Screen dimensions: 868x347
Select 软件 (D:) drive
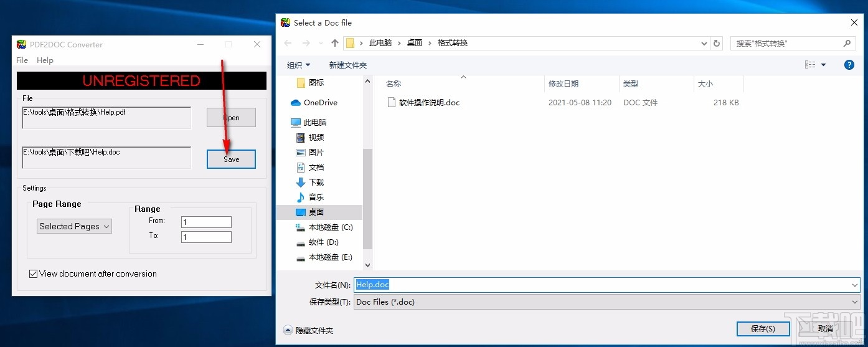point(318,242)
